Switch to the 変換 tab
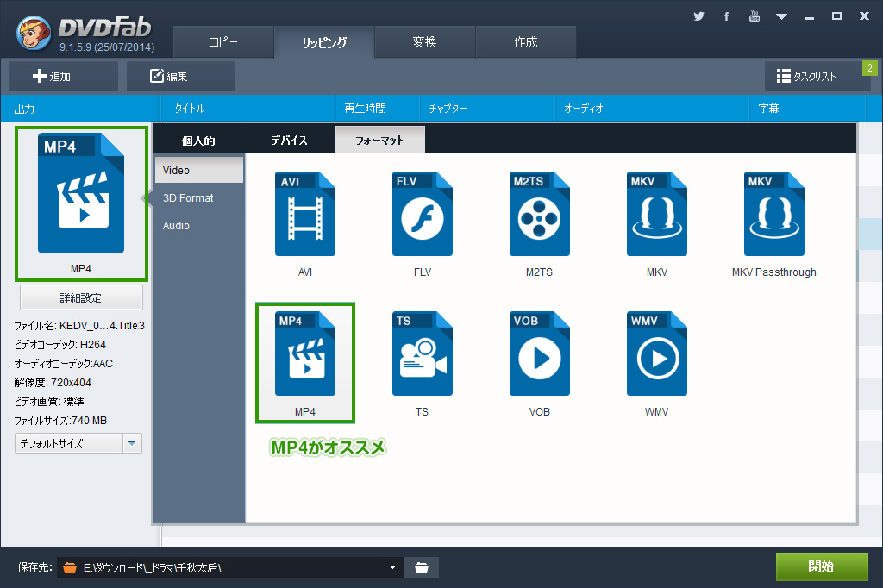Viewport: 883px width, 588px height. (424, 42)
